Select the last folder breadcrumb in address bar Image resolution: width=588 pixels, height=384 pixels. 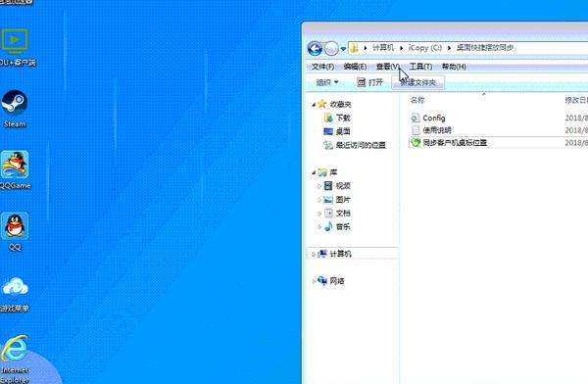pos(484,48)
